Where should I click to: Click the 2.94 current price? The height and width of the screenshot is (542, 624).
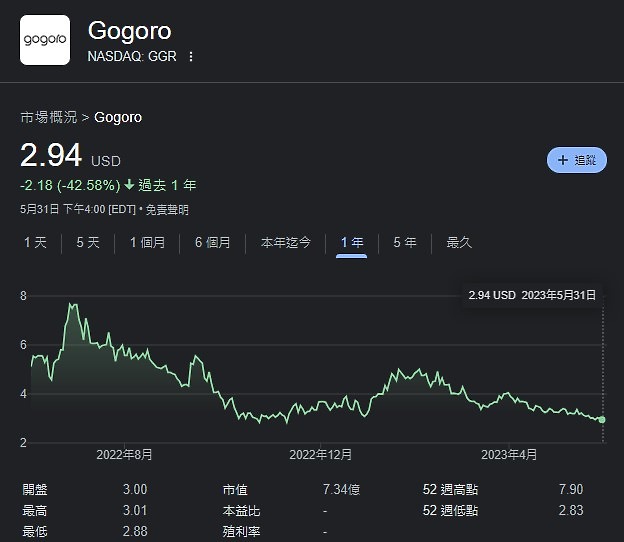[x=51, y=155]
